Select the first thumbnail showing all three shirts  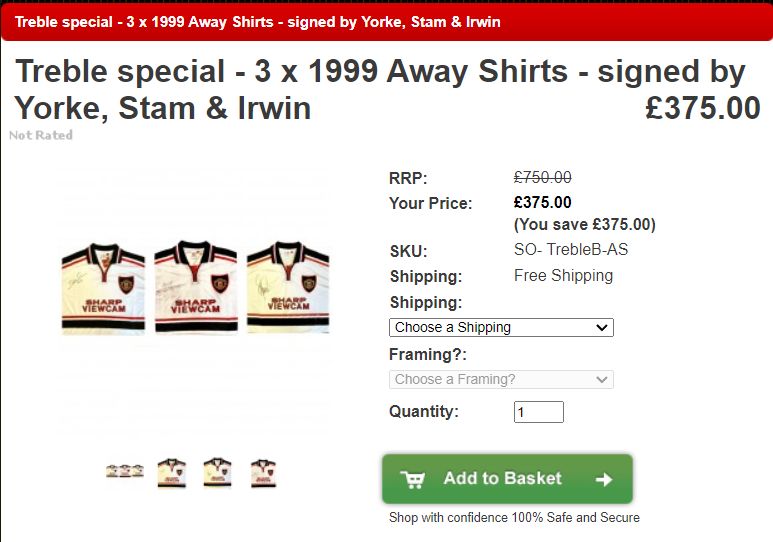(125, 472)
